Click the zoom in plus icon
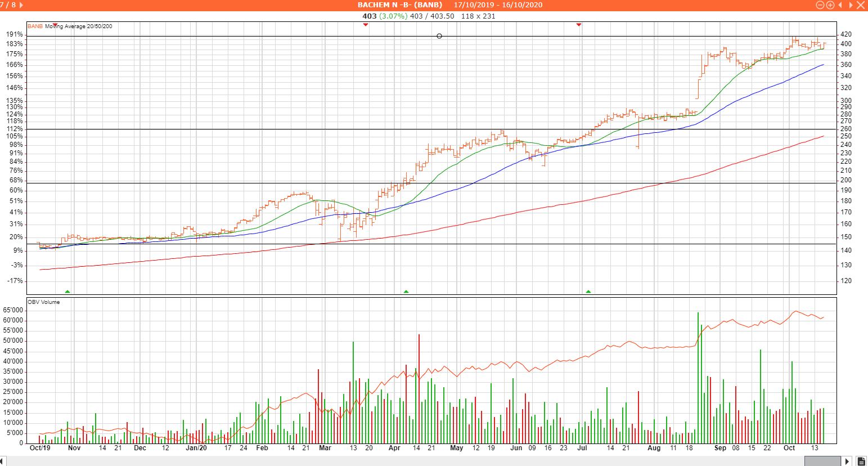This screenshot has height=466, width=868. pyautogui.click(x=830, y=5)
